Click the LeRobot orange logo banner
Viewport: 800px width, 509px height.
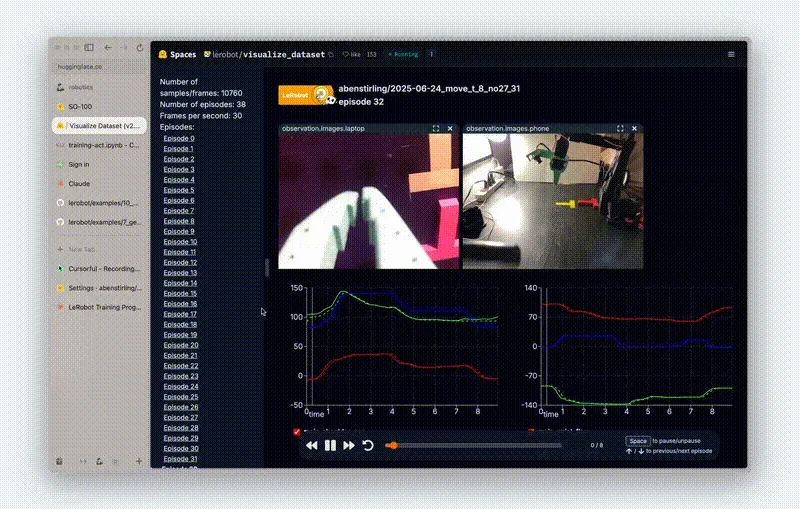[x=306, y=95]
